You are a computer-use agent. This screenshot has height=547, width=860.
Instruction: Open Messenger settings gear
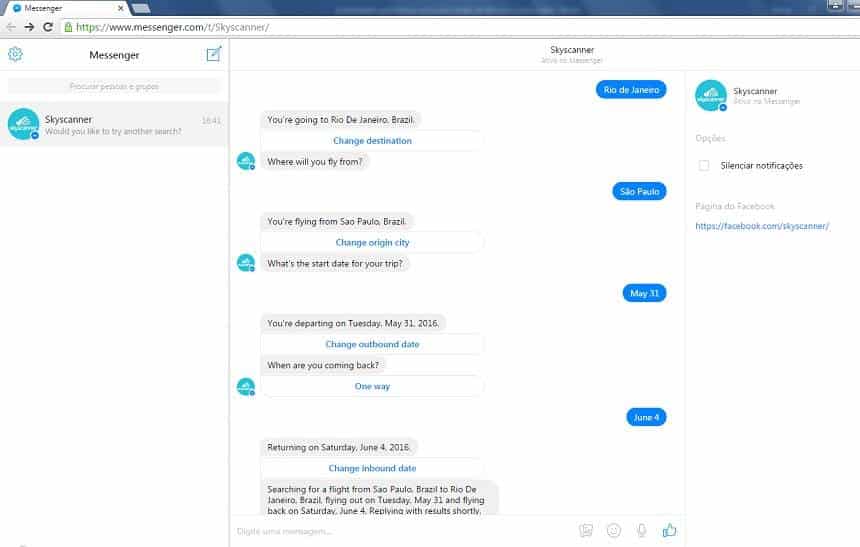pos(15,54)
